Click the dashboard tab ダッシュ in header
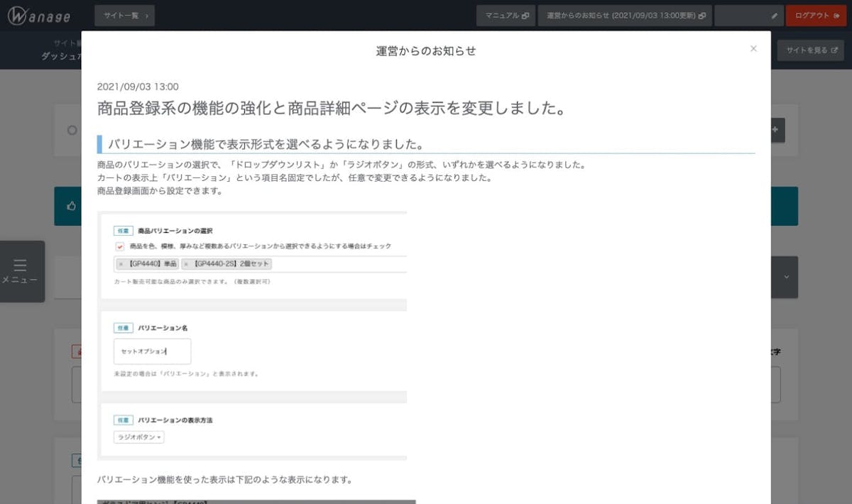 click(x=60, y=56)
